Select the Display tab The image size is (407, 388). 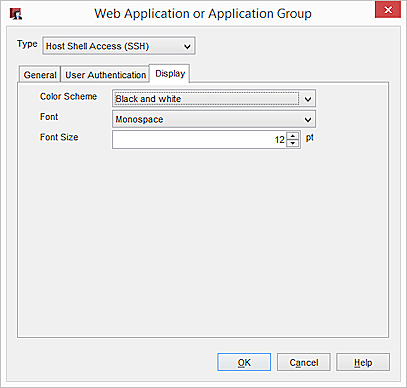[170, 73]
